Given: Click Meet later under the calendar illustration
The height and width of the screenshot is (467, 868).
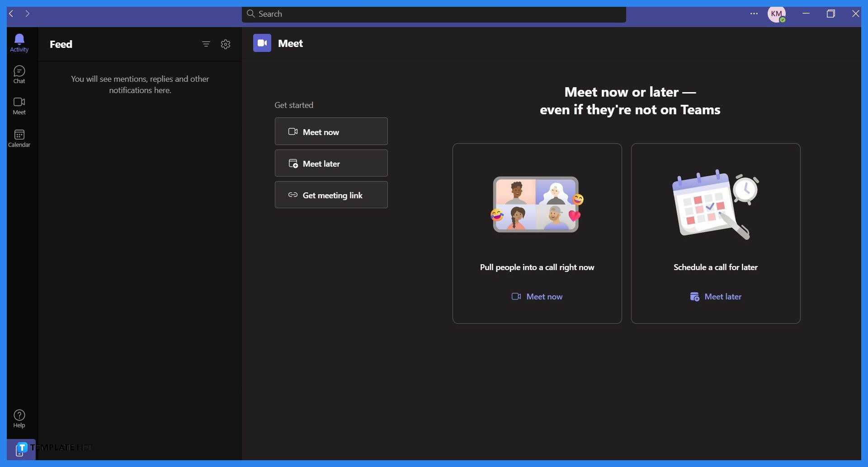Looking at the screenshot, I should pyautogui.click(x=715, y=296).
